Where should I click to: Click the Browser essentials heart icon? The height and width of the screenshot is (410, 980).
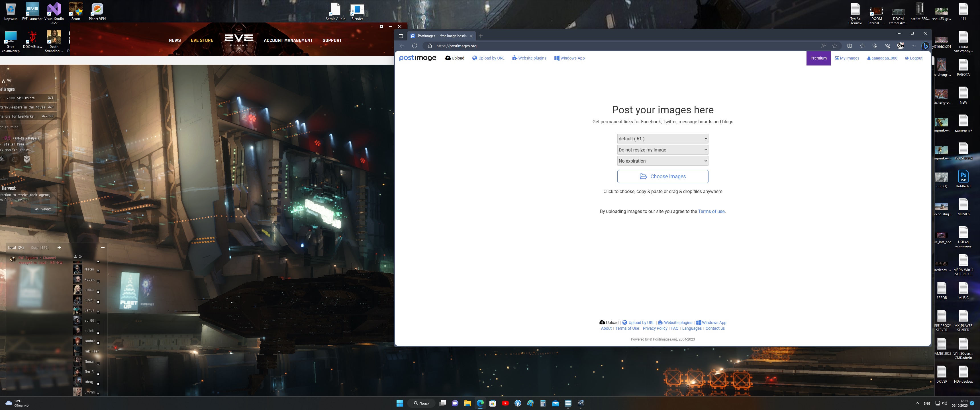point(887,46)
